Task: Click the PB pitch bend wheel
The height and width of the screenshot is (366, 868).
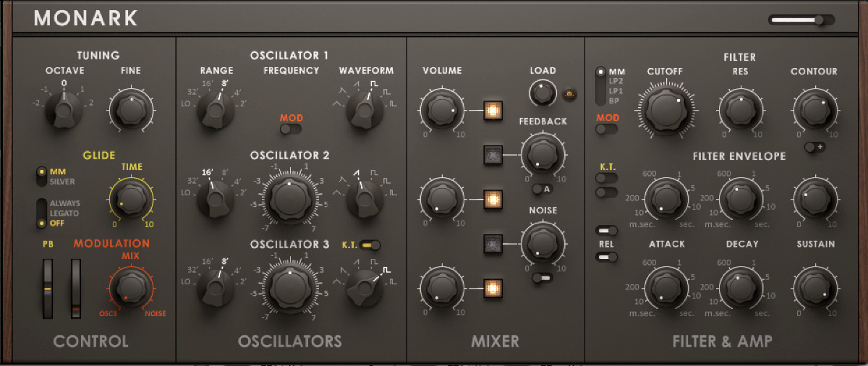Action: (48, 289)
